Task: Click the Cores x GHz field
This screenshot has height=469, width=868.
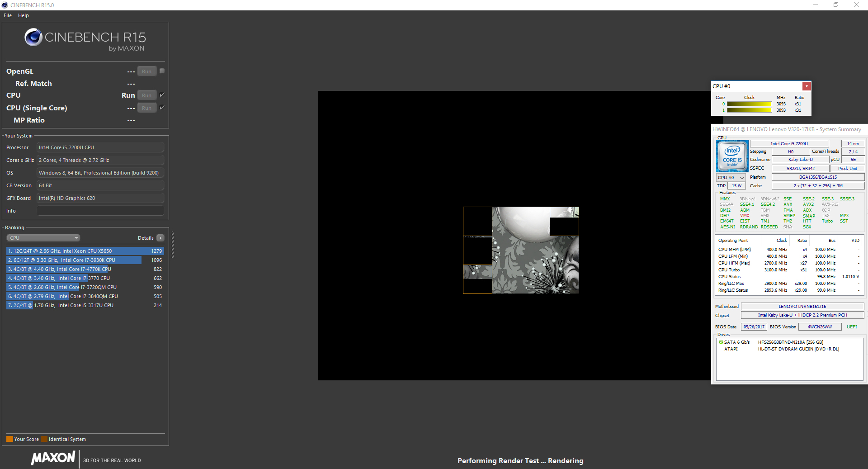Action: click(100, 160)
